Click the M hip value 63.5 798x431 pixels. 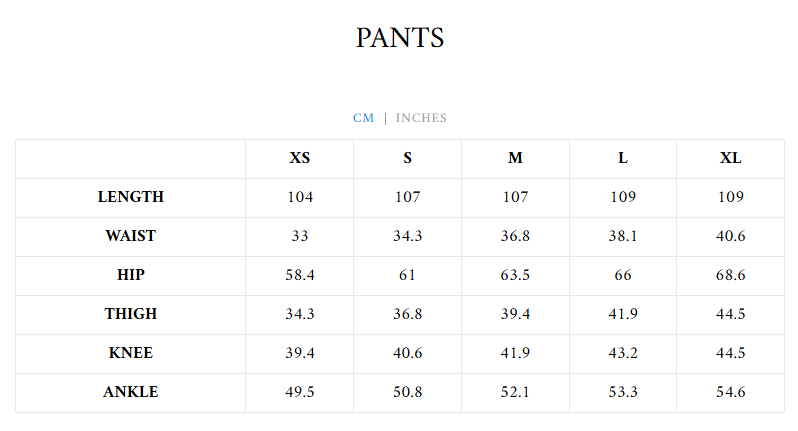pyautogui.click(x=515, y=275)
